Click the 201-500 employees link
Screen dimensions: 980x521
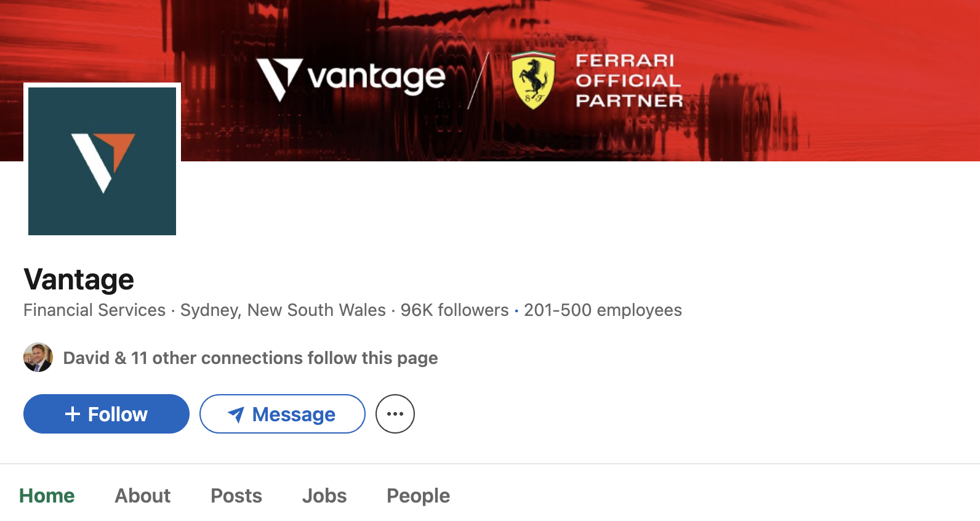[603, 310]
